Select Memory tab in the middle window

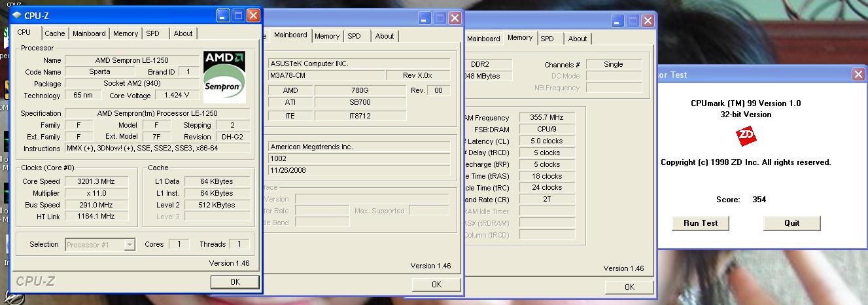327,36
